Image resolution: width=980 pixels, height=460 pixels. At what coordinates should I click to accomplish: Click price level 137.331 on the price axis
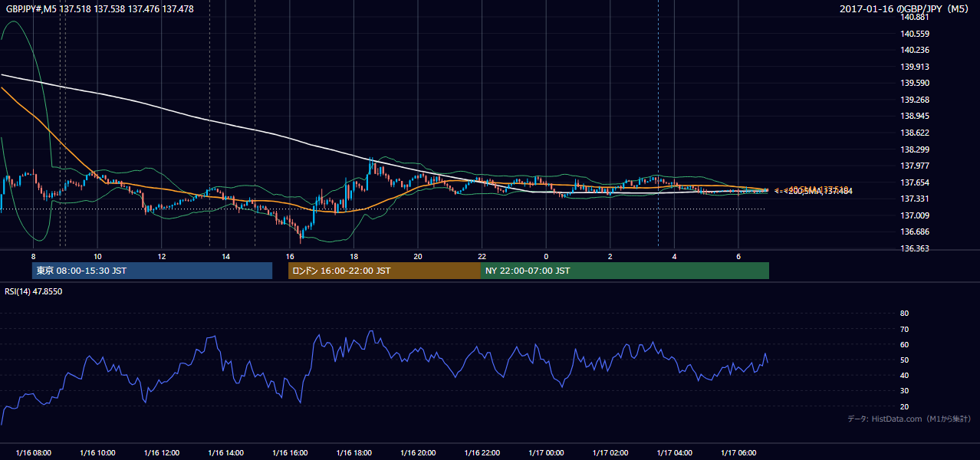coord(915,199)
